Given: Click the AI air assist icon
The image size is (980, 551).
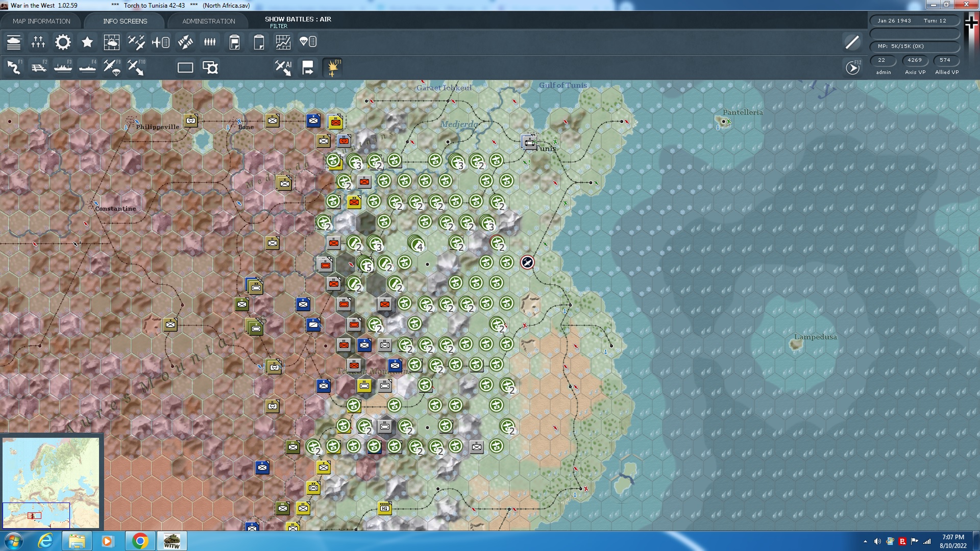Looking at the screenshot, I should coord(283,67).
